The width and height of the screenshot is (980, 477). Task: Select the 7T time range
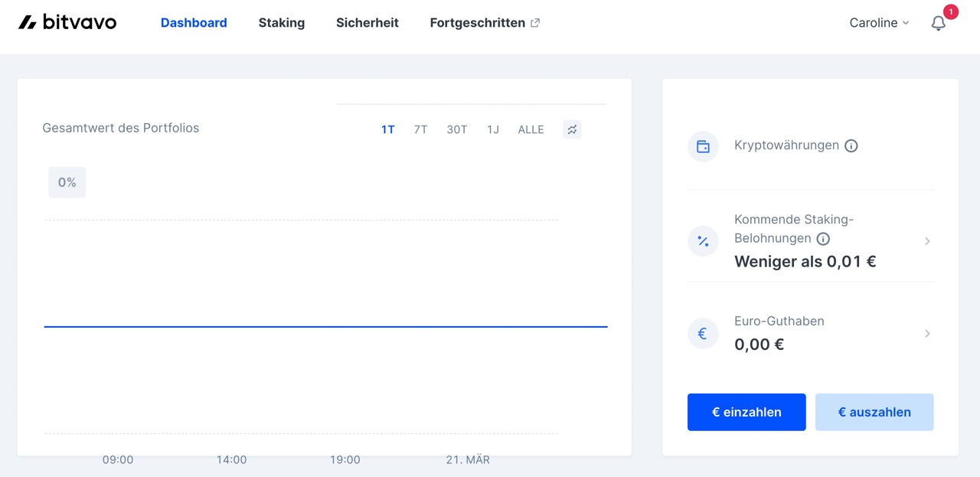coord(420,129)
